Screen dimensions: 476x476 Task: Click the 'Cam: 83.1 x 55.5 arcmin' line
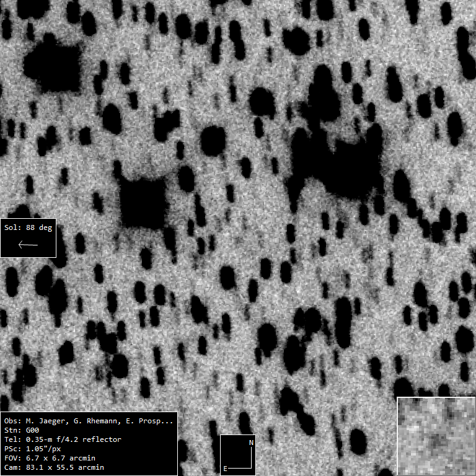point(54,467)
